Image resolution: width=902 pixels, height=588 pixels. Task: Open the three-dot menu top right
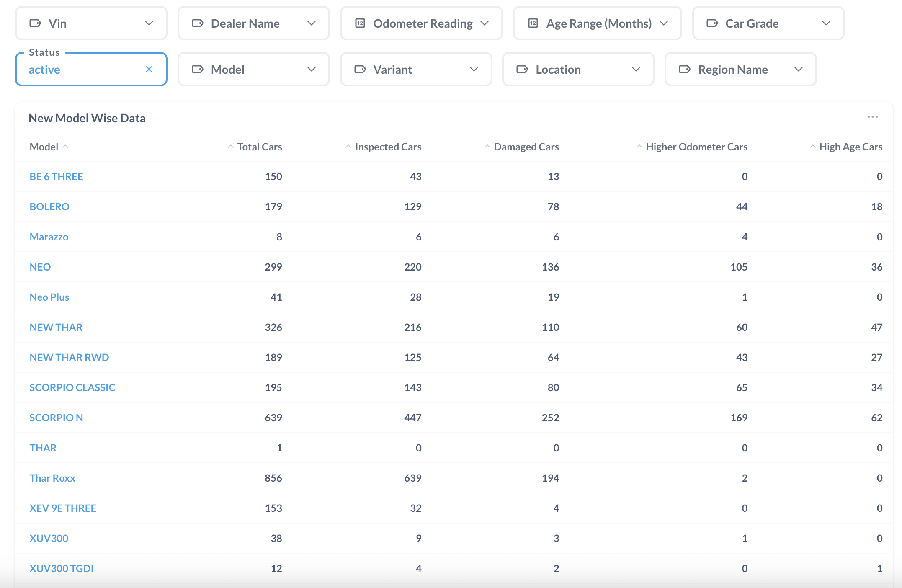[x=872, y=117]
